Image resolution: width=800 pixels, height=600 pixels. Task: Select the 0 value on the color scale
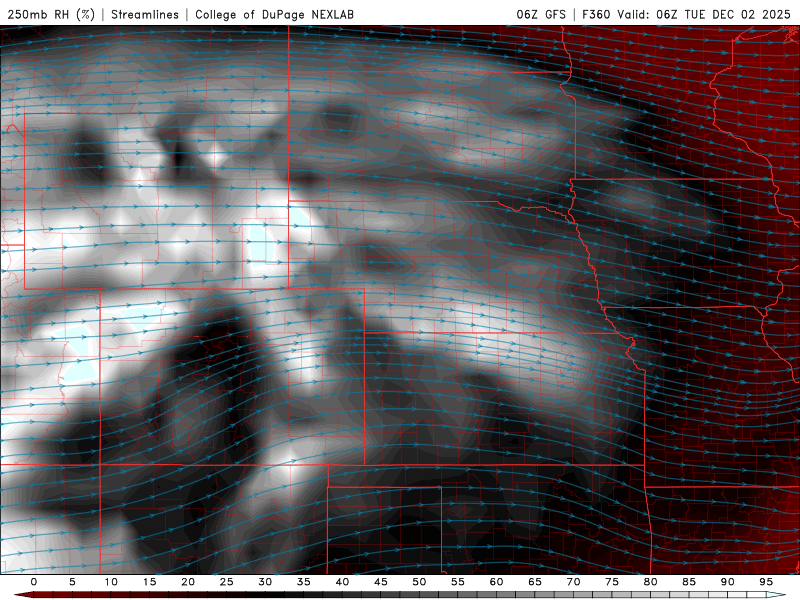tap(34, 582)
